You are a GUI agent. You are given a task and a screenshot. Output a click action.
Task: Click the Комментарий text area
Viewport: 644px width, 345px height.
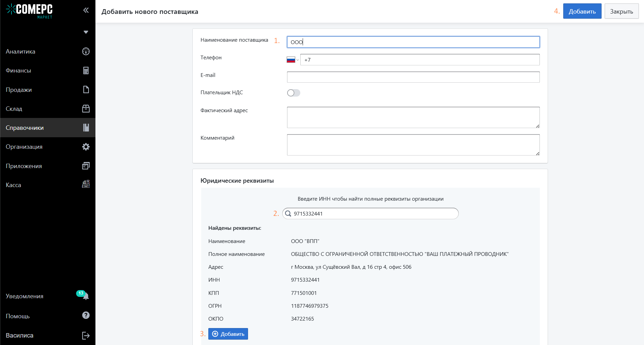point(413,145)
